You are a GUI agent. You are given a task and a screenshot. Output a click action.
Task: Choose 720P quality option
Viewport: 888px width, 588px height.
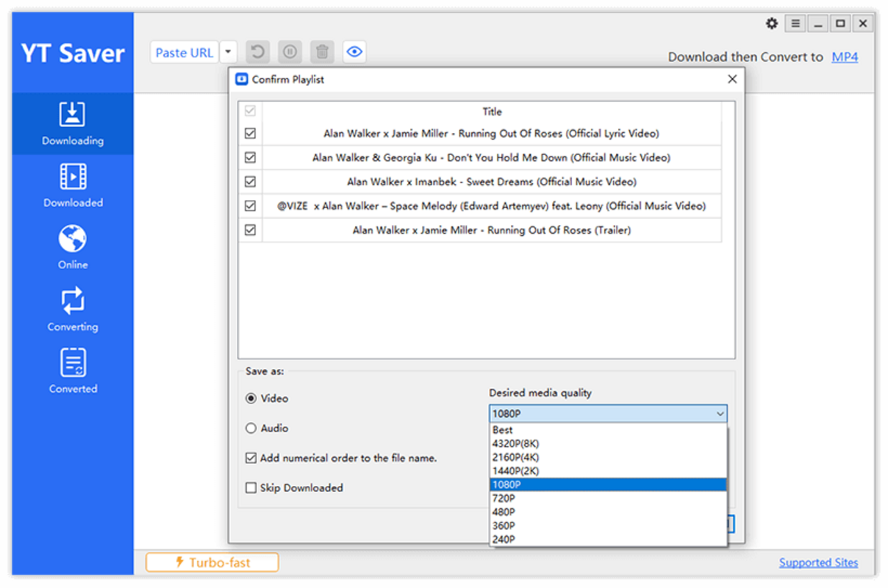point(608,498)
